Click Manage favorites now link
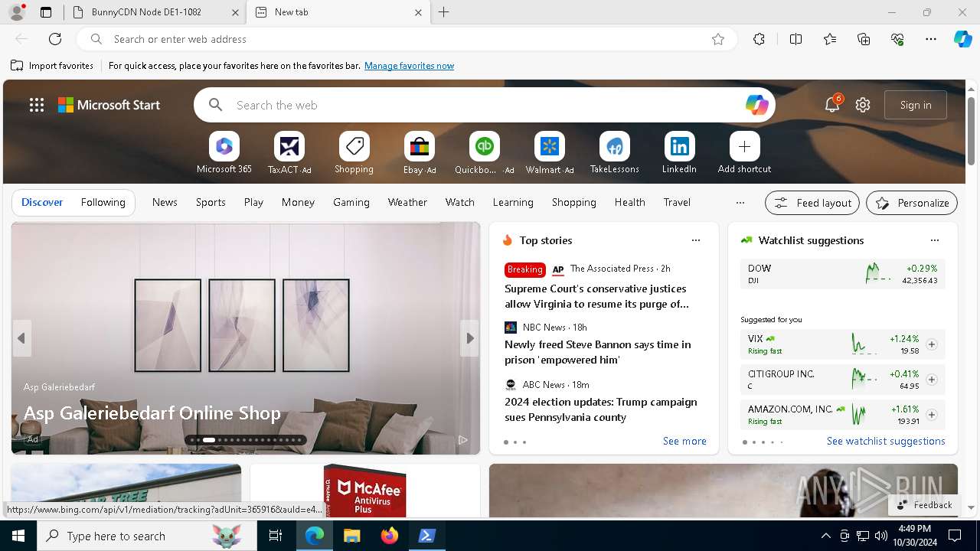 click(x=409, y=66)
